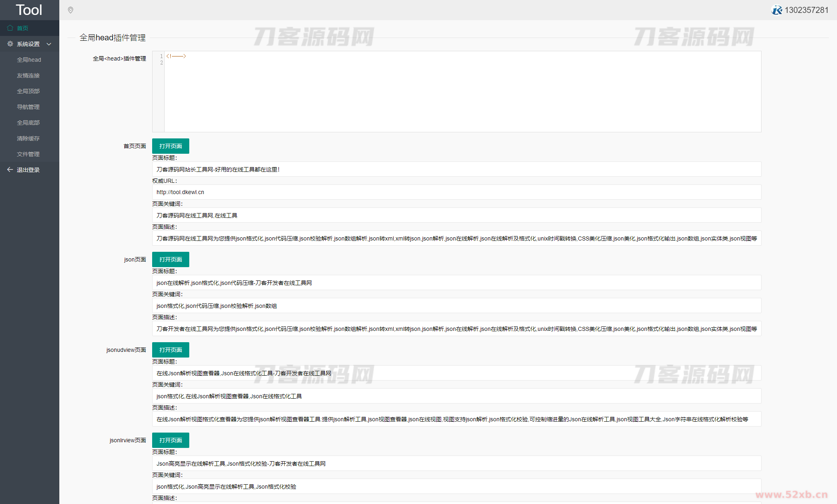837x504 pixels.
Task: Click the Tool logo in sidebar
Action: coord(29,10)
